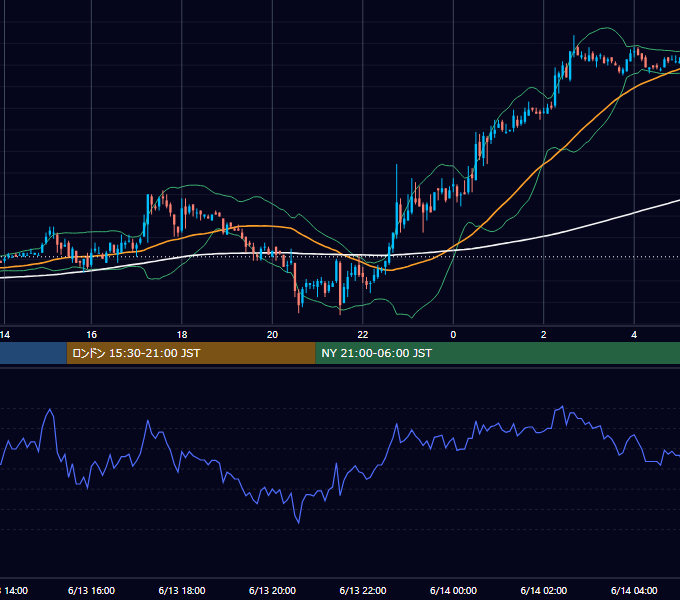Click the '16' time label on the price chart axis
This screenshot has width=680, height=600.
coord(92,335)
